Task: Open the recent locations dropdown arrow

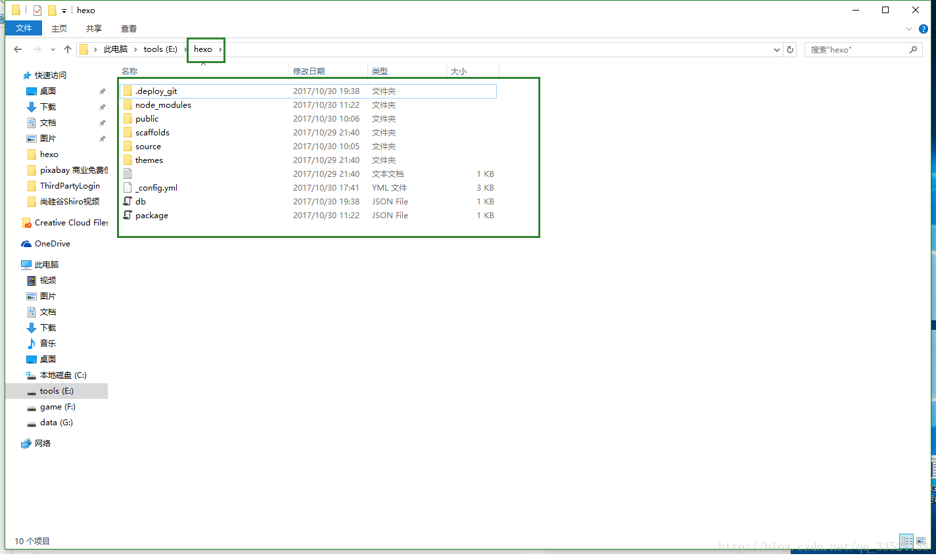Action: (53, 49)
